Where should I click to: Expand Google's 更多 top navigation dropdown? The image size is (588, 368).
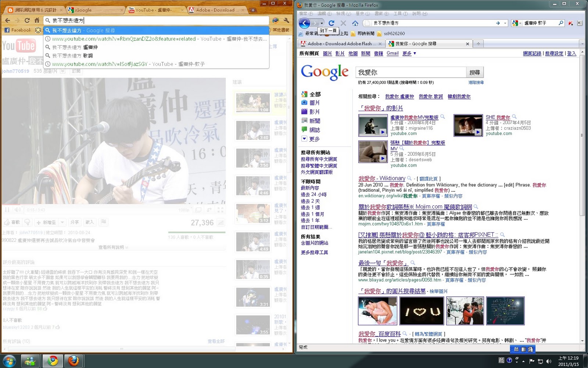pyautogui.click(x=409, y=53)
